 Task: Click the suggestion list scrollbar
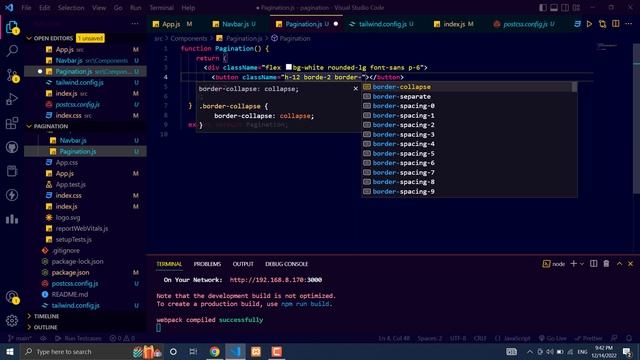tap(575, 87)
